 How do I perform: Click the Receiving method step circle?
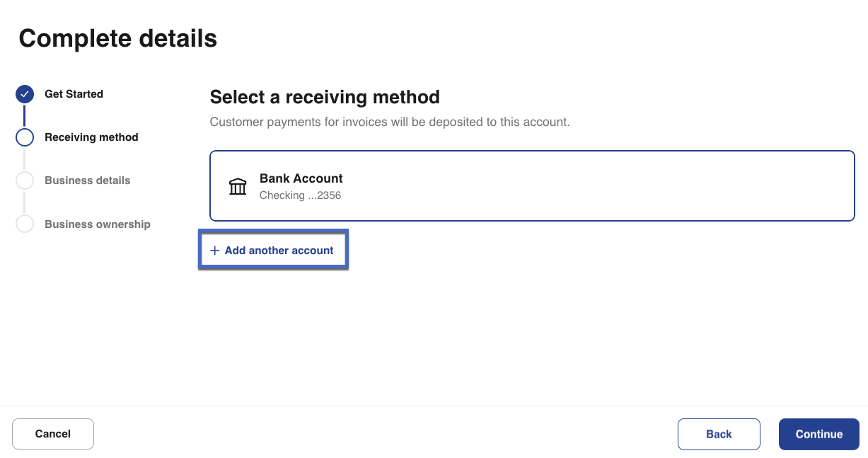click(25, 137)
